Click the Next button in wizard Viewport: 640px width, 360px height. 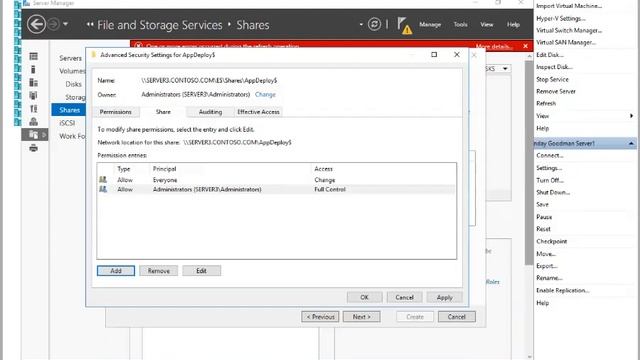(x=362, y=317)
